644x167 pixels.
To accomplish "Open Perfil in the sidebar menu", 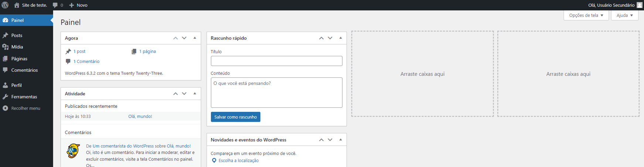I will click(x=27, y=85).
